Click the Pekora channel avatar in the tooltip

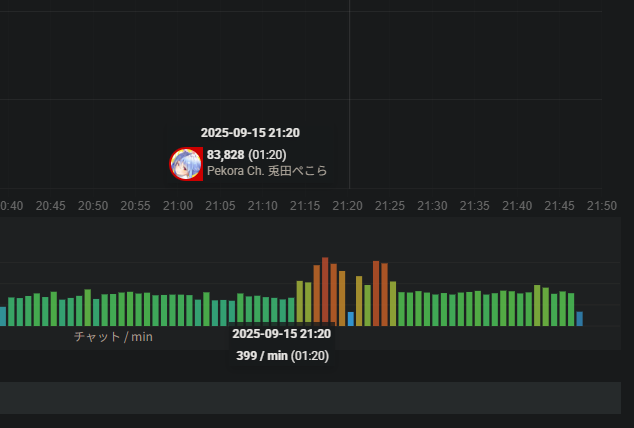point(186,164)
